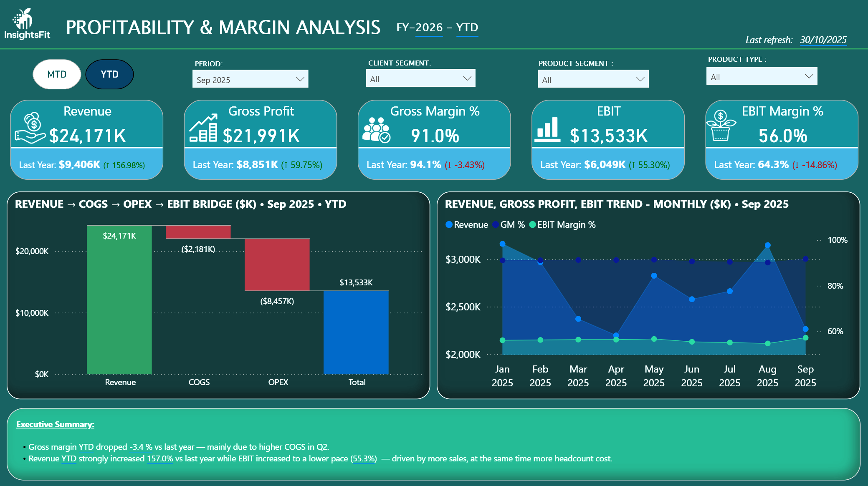Click the EBIT Margin % legend marker
Screen dimensions: 868x486
532,224
